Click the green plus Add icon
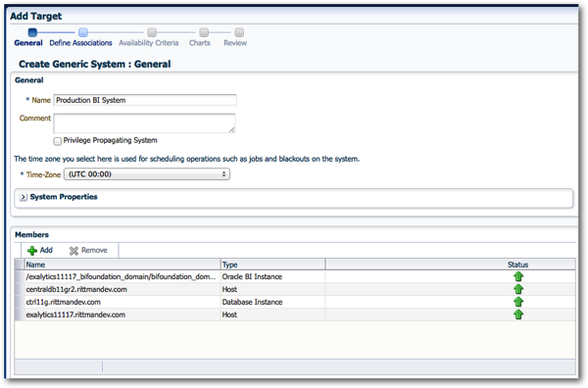The image size is (588, 388). 32,251
